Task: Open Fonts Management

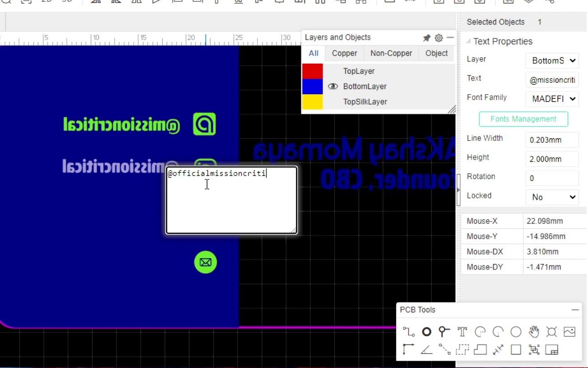Action: click(523, 119)
